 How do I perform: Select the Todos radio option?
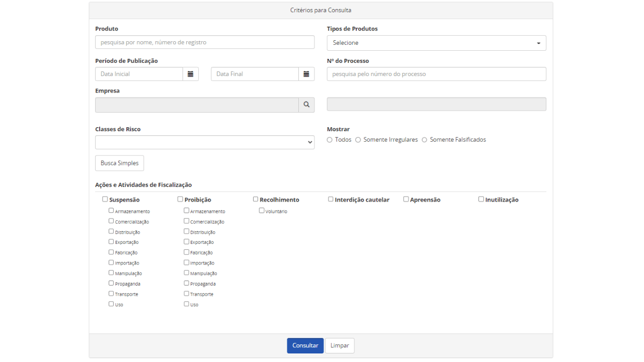pyautogui.click(x=330, y=140)
